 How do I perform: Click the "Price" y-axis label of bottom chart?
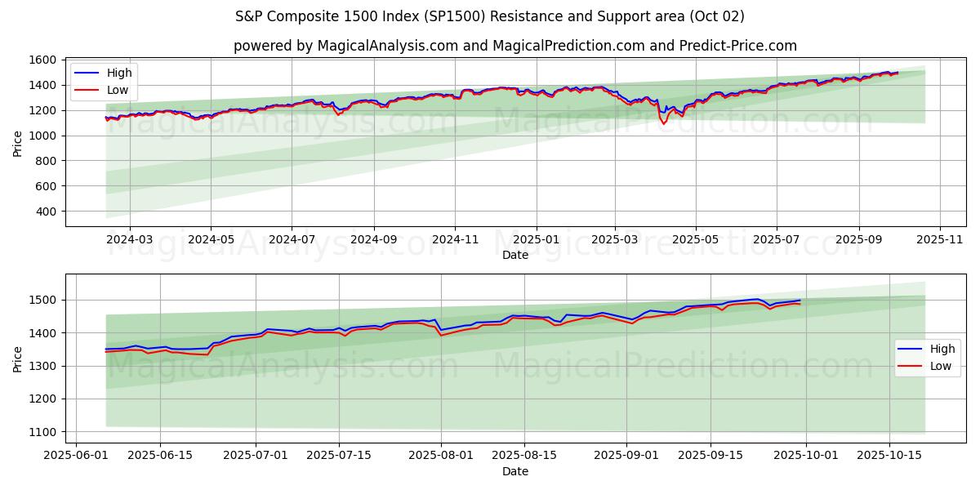point(18,359)
